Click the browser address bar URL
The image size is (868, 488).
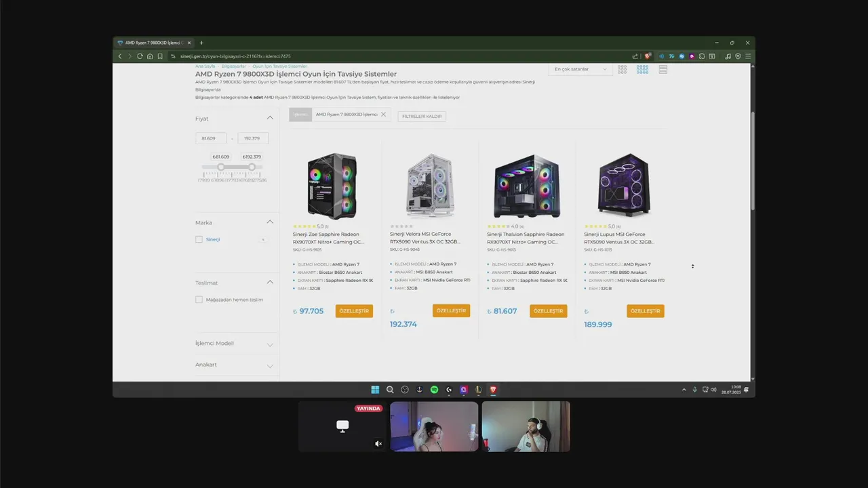point(235,56)
